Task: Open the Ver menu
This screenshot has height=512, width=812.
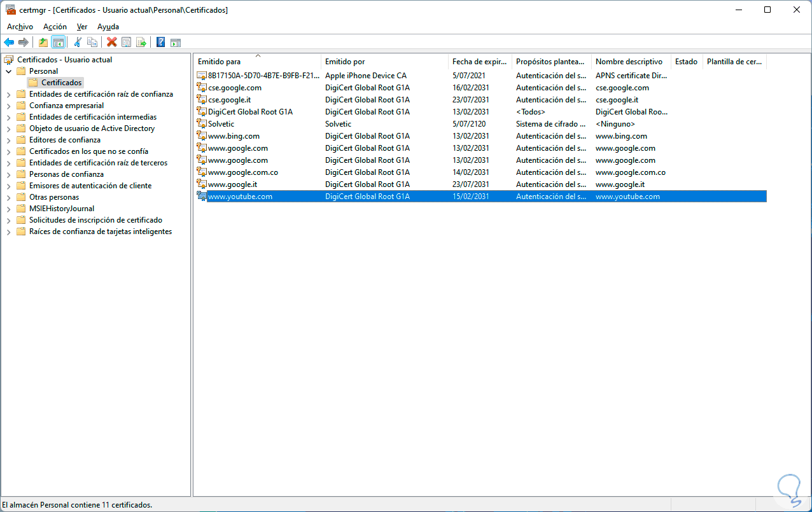Action: tap(82, 27)
